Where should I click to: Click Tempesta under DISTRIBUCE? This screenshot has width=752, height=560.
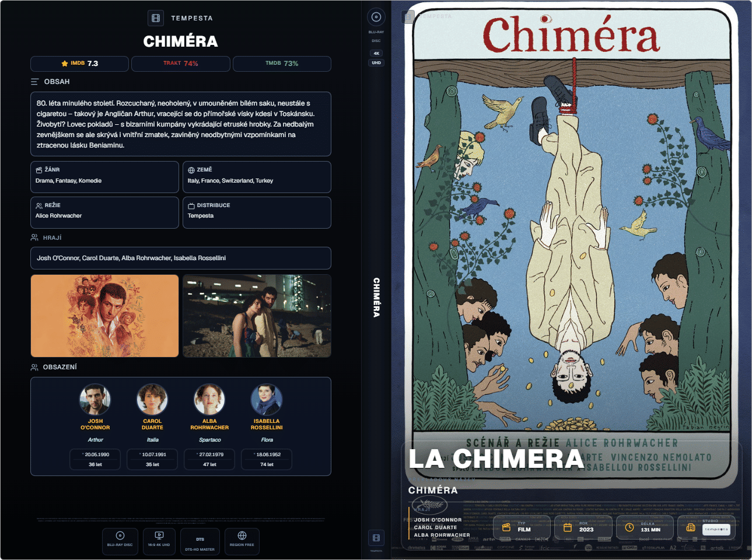201,216
